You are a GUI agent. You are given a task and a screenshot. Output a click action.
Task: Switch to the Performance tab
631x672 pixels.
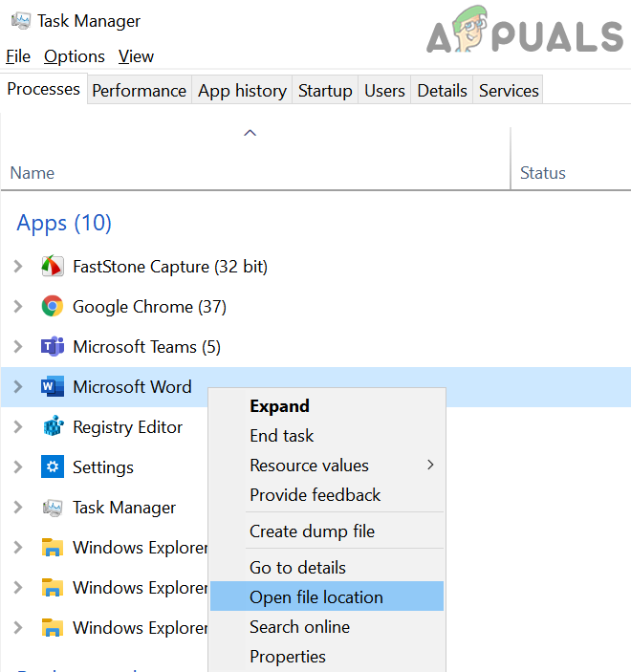tap(140, 91)
